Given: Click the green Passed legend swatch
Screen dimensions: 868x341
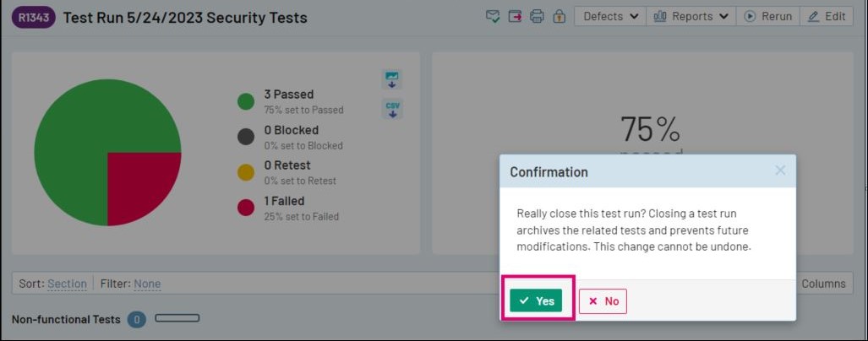Looking at the screenshot, I should point(246,102).
